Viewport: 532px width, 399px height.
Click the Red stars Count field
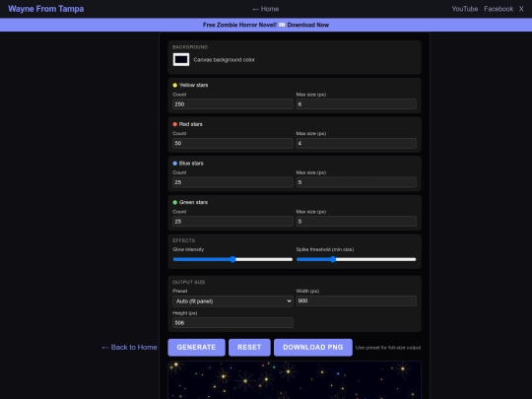233,143
